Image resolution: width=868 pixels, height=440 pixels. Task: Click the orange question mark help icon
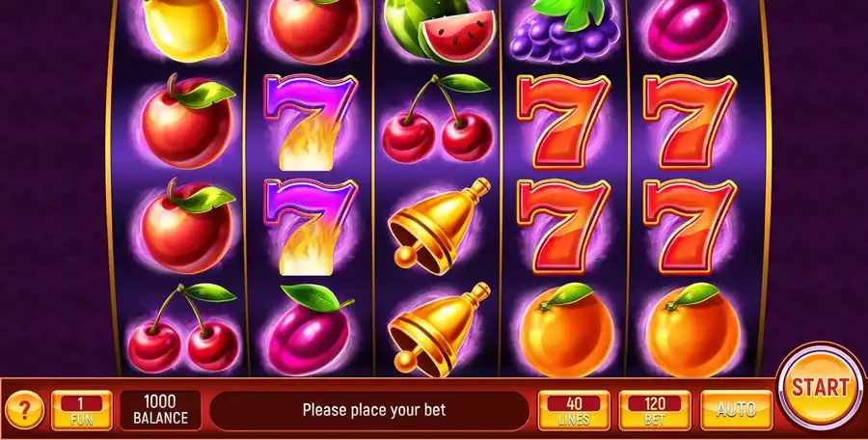point(24,410)
